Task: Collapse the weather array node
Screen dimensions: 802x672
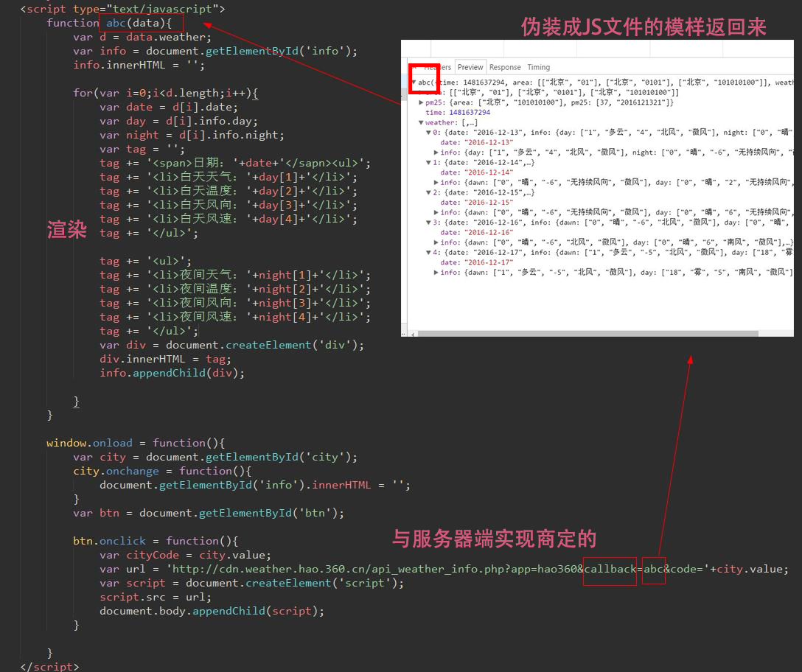Action: coord(421,122)
